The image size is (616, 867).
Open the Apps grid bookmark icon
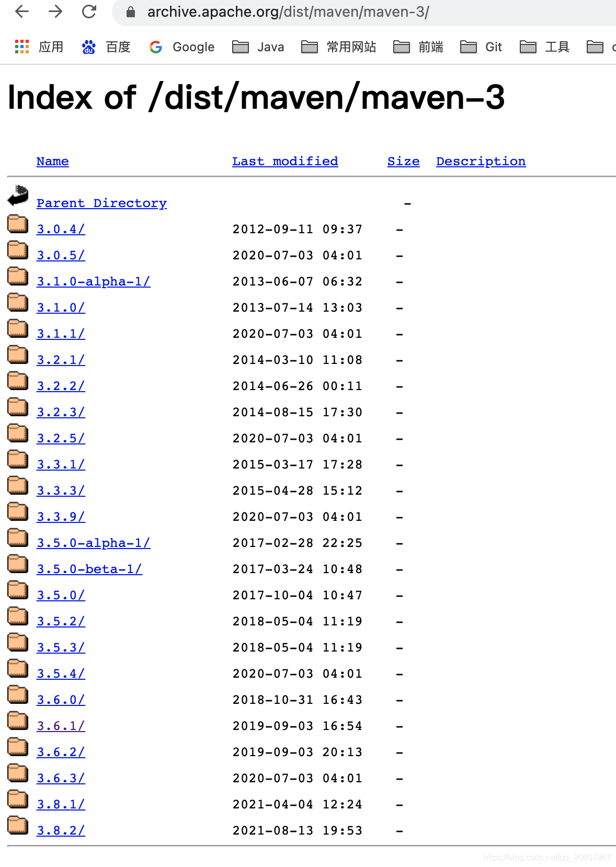tap(22, 47)
